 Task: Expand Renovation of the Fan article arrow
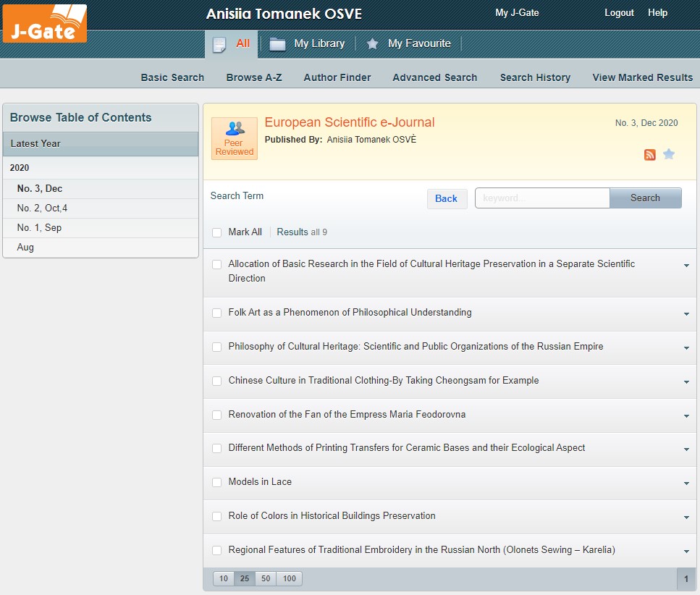(x=686, y=416)
